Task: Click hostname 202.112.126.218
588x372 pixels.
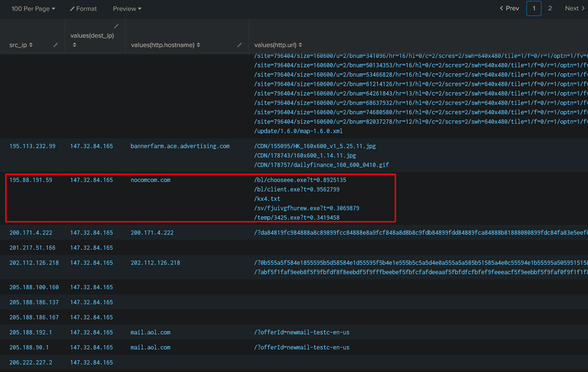Action: tap(155, 263)
